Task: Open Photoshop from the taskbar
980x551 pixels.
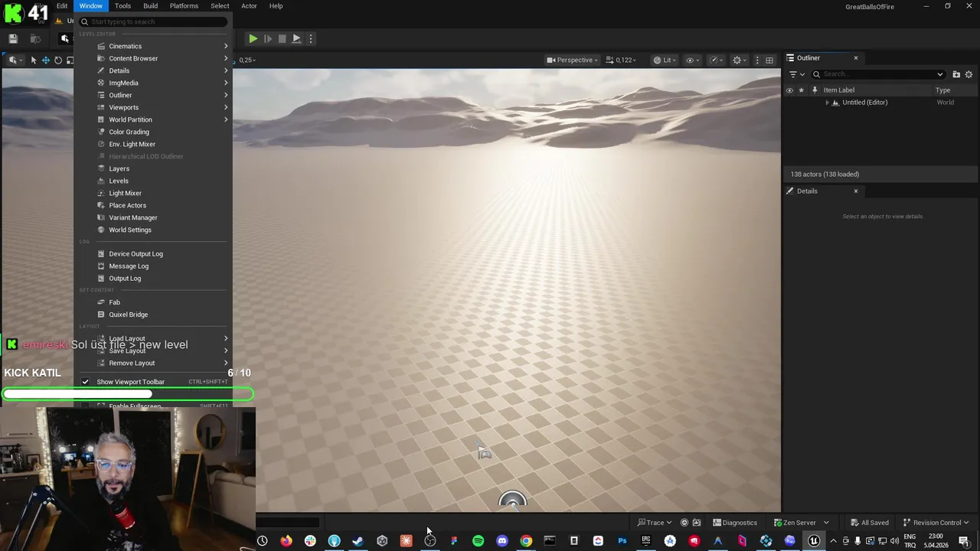Action: 622,541
